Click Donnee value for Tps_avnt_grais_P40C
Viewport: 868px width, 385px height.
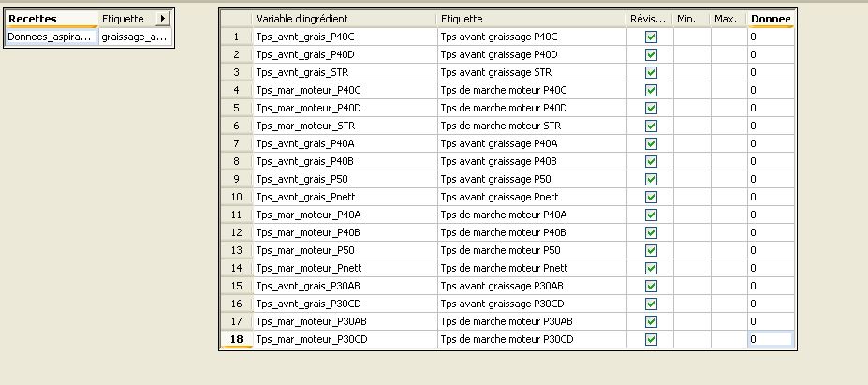coord(771,37)
